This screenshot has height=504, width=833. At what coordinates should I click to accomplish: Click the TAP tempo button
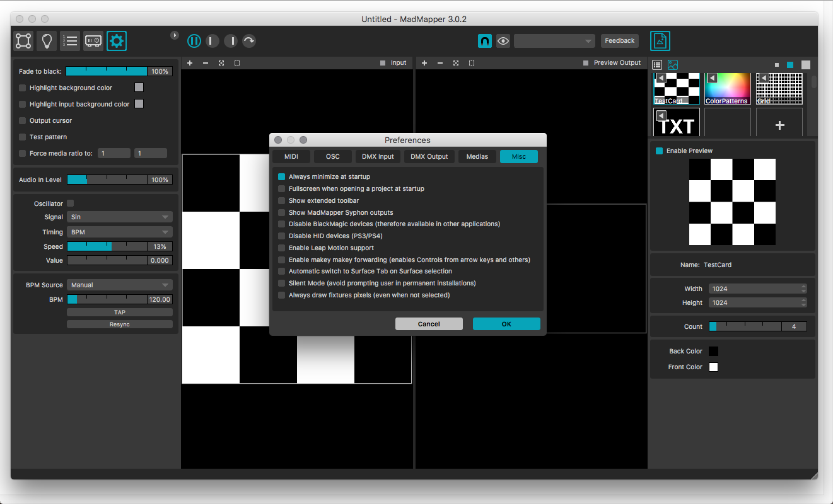click(119, 312)
